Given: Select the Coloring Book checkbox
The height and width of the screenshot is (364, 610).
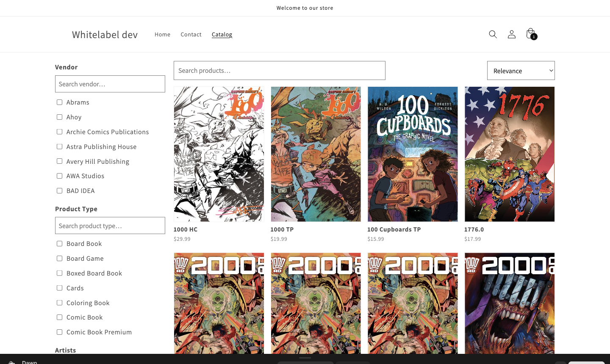Looking at the screenshot, I should [x=60, y=303].
